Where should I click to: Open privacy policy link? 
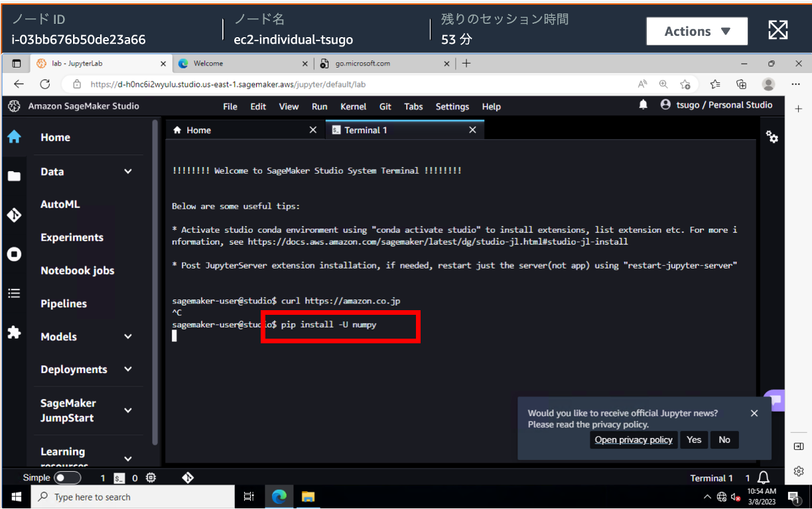click(634, 439)
